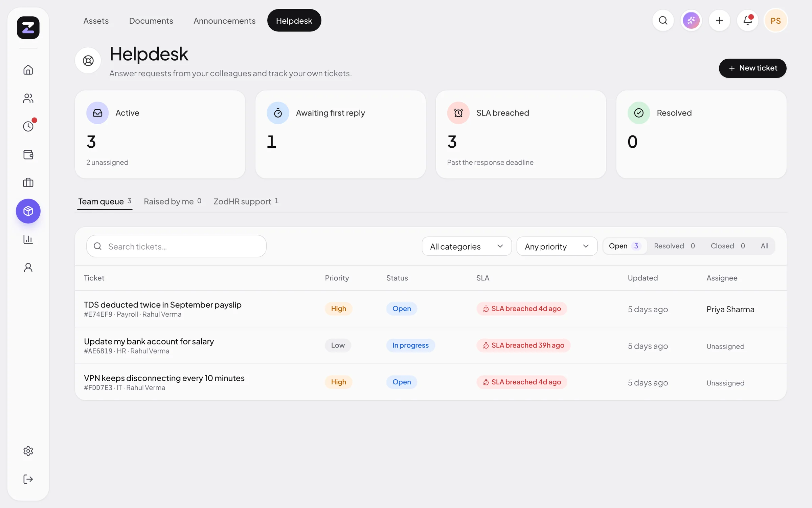The image size is (812, 508).
Task: Click the SLA breached summary card
Action: coord(521,134)
